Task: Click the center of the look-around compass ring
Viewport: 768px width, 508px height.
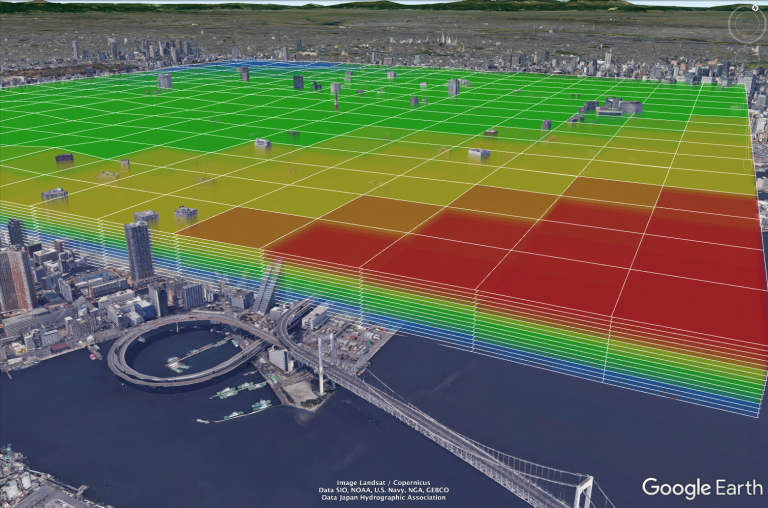Action: point(747,25)
